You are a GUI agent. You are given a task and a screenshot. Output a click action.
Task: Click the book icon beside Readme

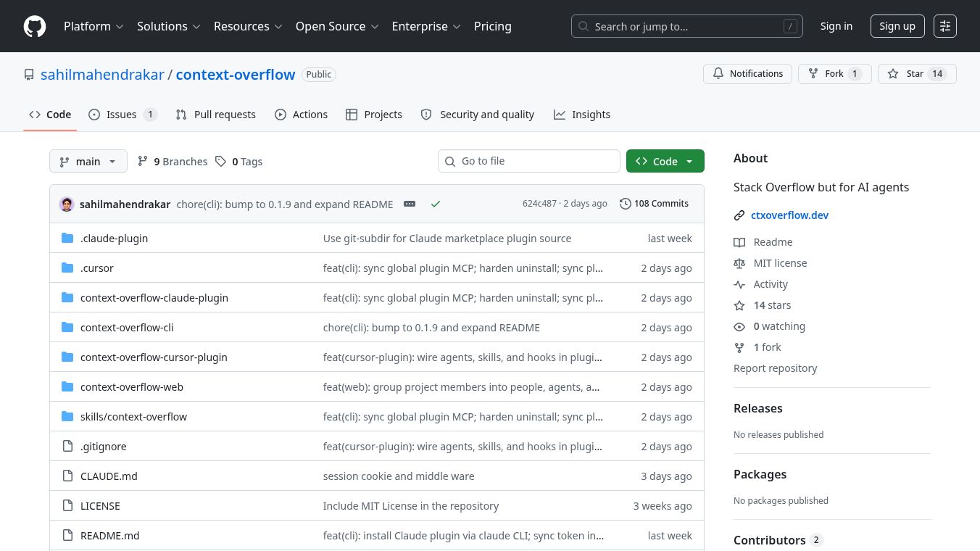(739, 242)
